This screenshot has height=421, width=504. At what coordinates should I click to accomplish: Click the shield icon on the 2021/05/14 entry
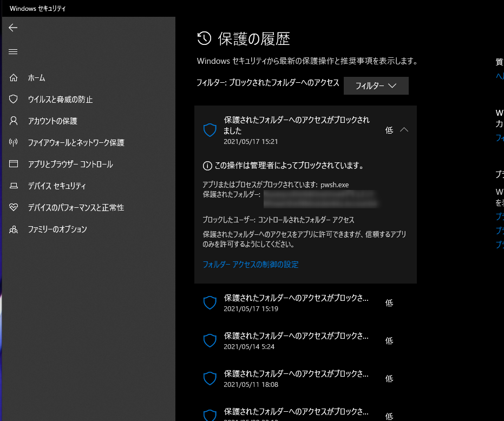tap(210, 340)
